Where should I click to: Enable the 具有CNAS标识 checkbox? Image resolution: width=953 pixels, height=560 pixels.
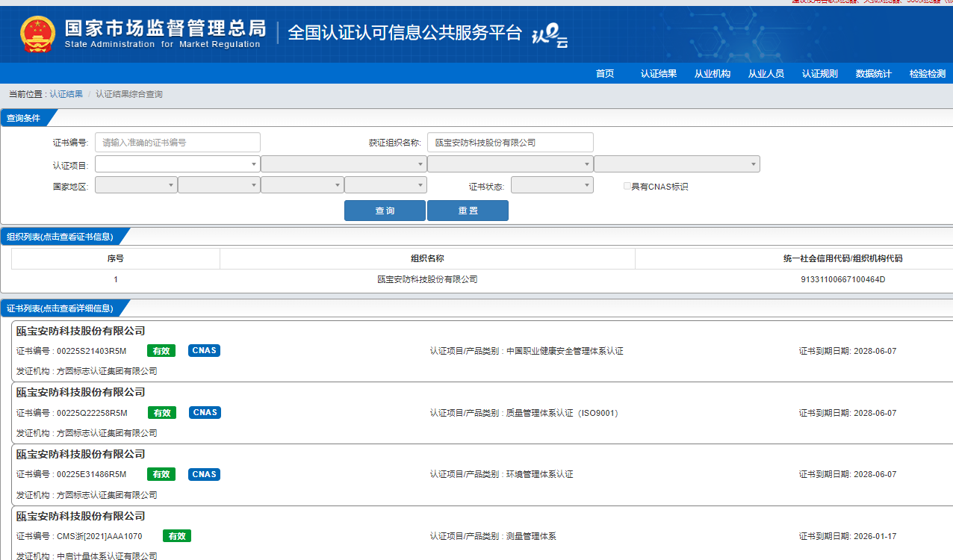click(x=627, y=186)
